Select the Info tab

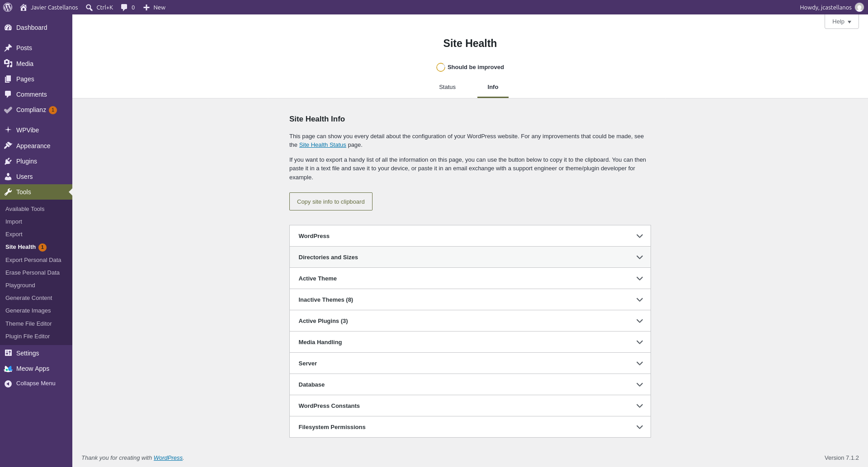coord(493,87)
